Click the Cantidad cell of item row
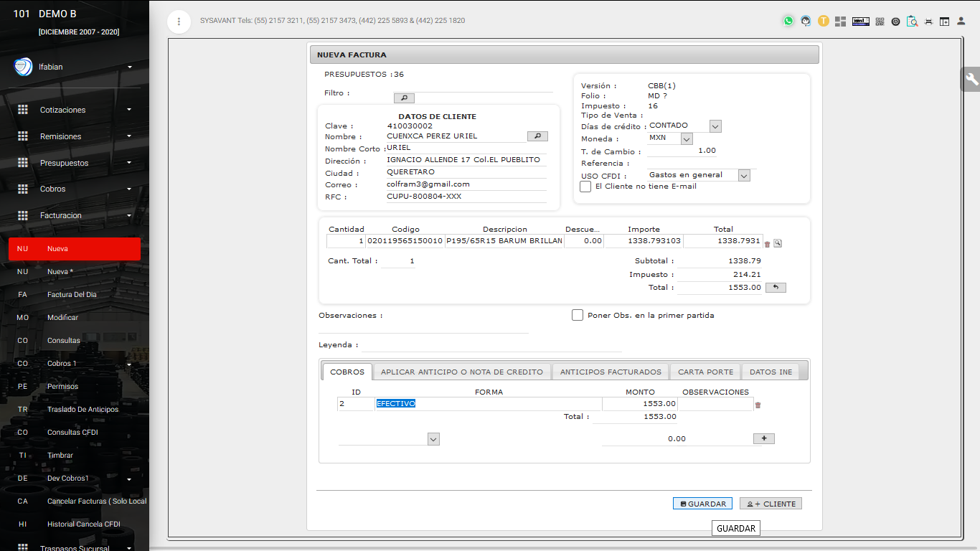The height and width of the screenshot is (551, 980). click(x=346, y=241)
